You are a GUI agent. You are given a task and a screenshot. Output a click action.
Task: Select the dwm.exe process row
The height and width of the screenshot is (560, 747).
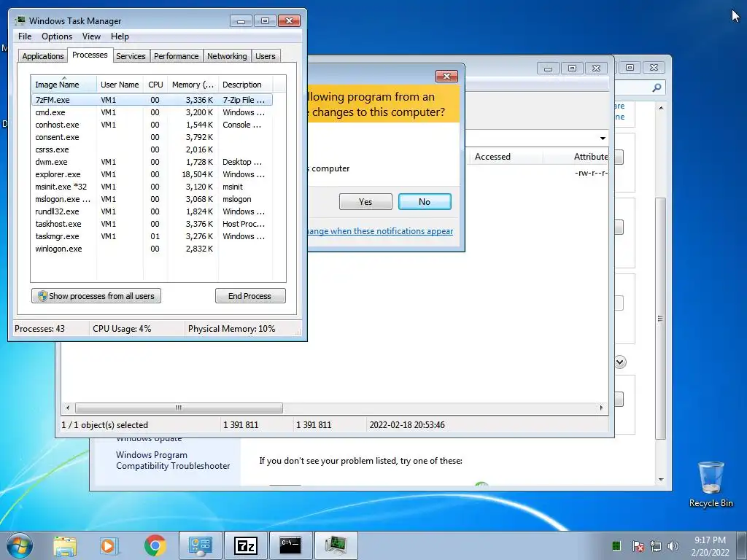click(x=152, y=162)
